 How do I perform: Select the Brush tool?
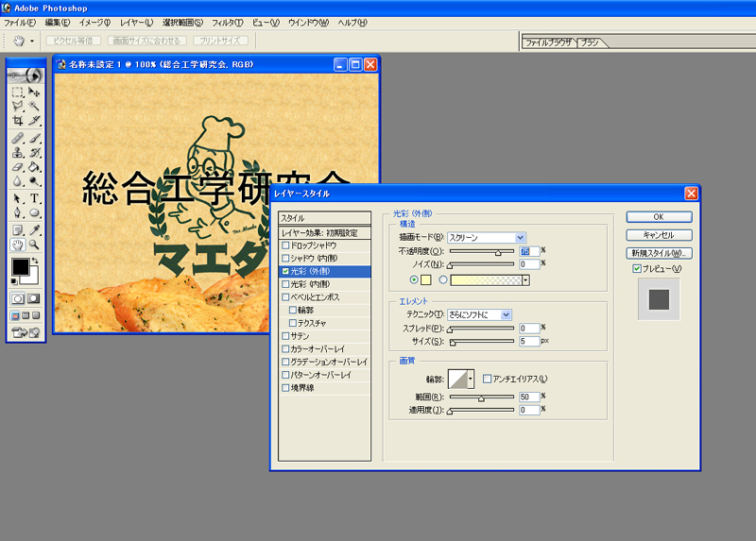pyautogui.click(x=34, y=138)
